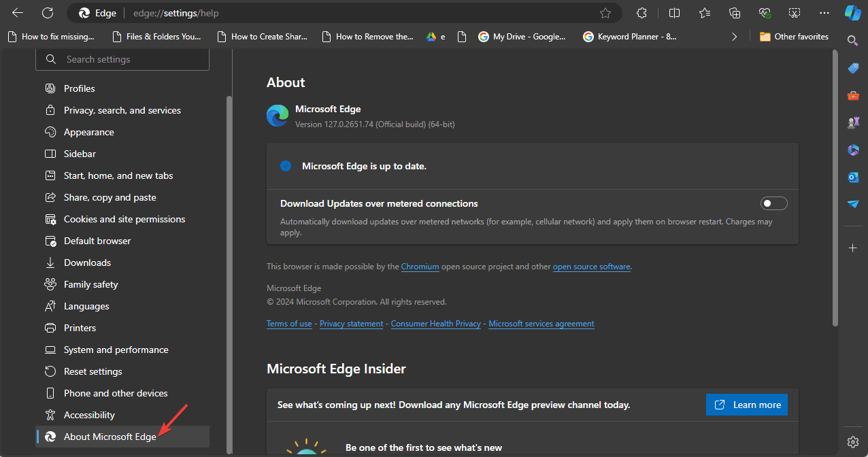
Task: Open Profiles settings
Action: (x=122, y=88)
